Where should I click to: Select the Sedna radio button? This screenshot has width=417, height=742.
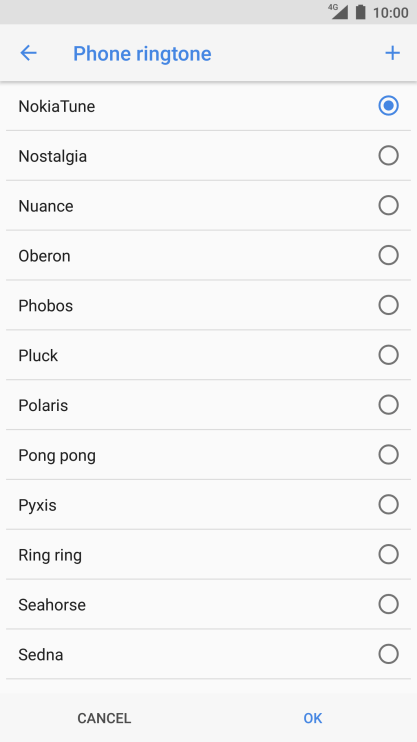pos(389,654)
